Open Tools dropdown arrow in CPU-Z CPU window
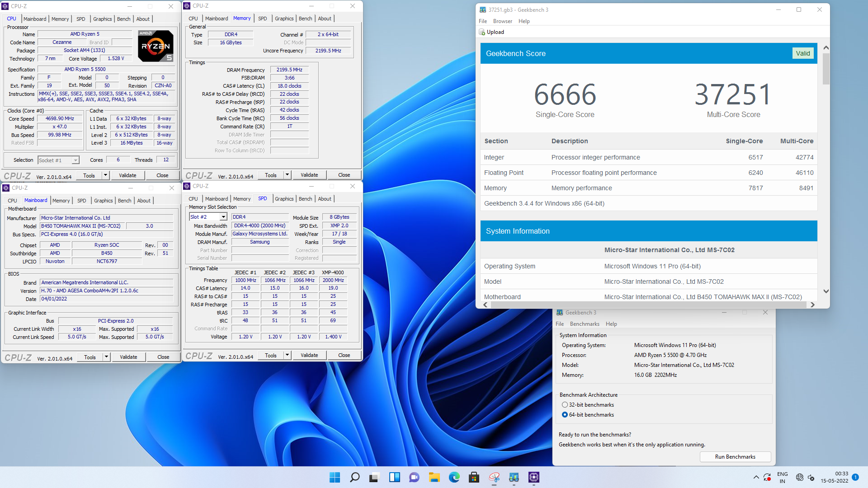The width and height of the screenshot is (868, 488). pyautogui.click(x=105, y=175)
